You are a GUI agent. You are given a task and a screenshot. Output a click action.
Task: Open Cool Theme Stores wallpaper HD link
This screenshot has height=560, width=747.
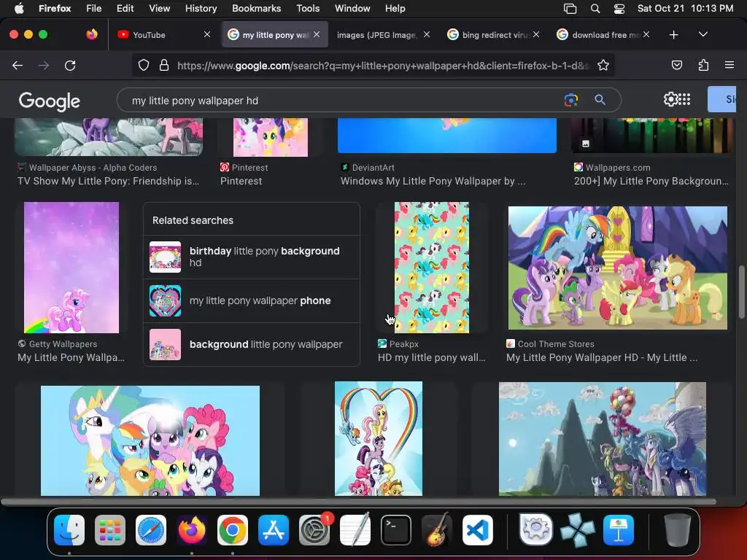602,357
